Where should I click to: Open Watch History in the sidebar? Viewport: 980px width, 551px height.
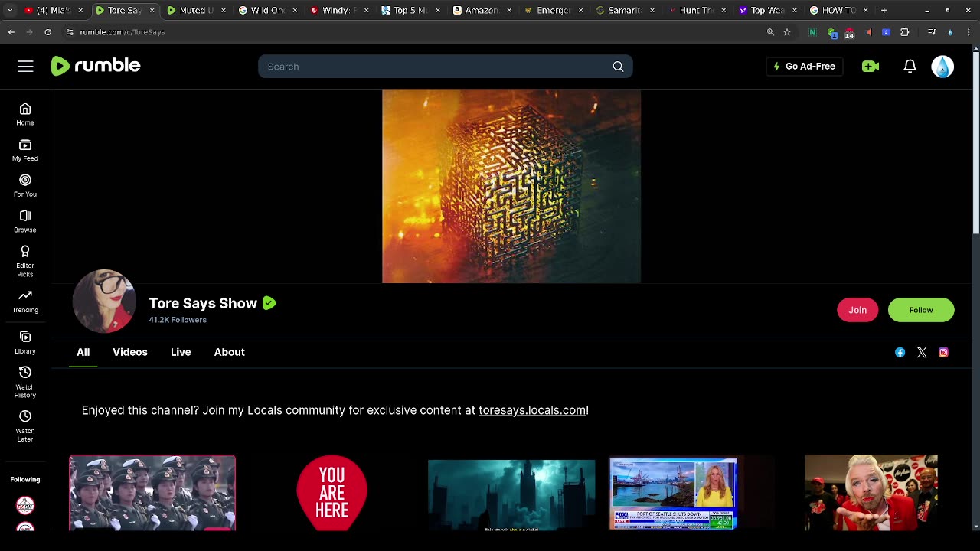pos(25,382)
